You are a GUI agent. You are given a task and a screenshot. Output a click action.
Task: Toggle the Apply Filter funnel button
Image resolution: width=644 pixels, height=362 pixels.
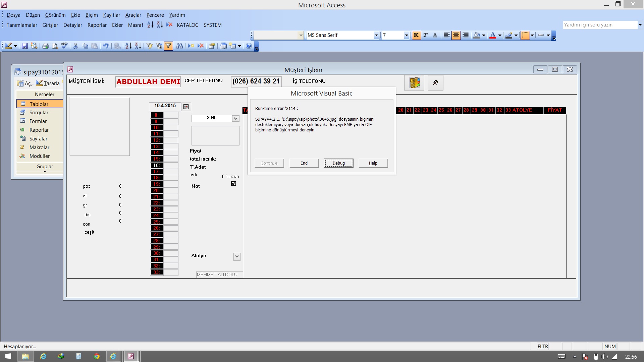(x=168, y=46)
